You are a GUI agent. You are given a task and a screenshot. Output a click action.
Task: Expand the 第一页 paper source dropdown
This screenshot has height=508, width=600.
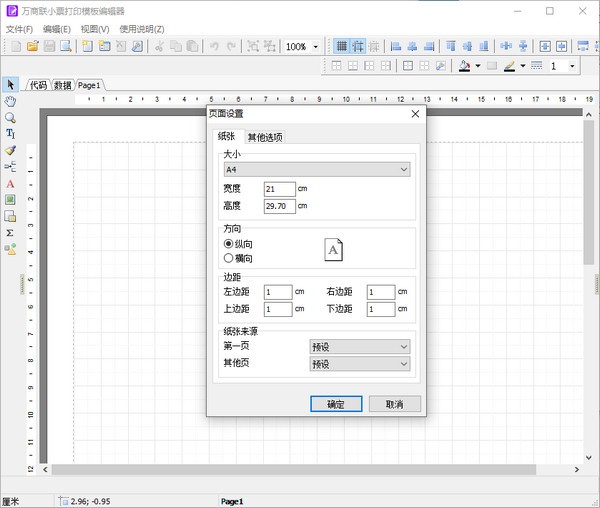coord(360,347)
